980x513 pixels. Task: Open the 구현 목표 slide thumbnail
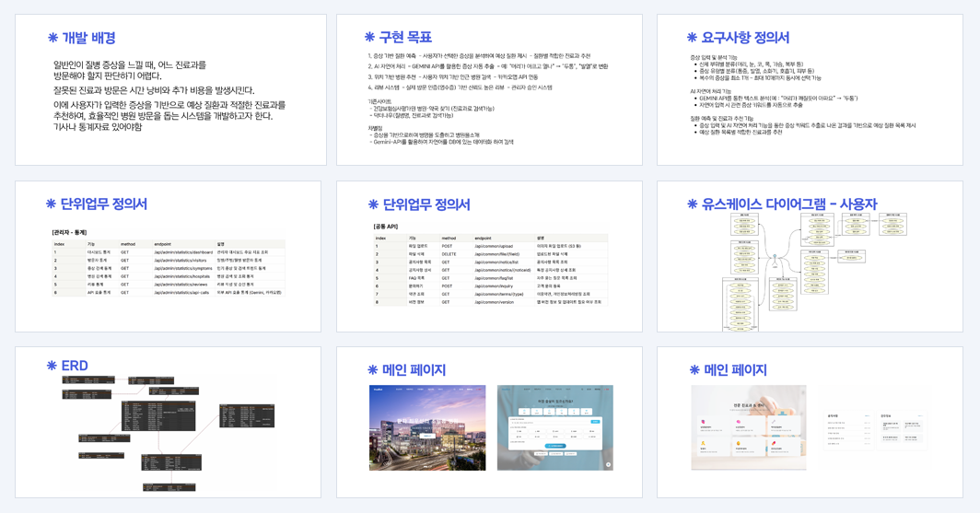pyautogui.click(x=489, y=90)
